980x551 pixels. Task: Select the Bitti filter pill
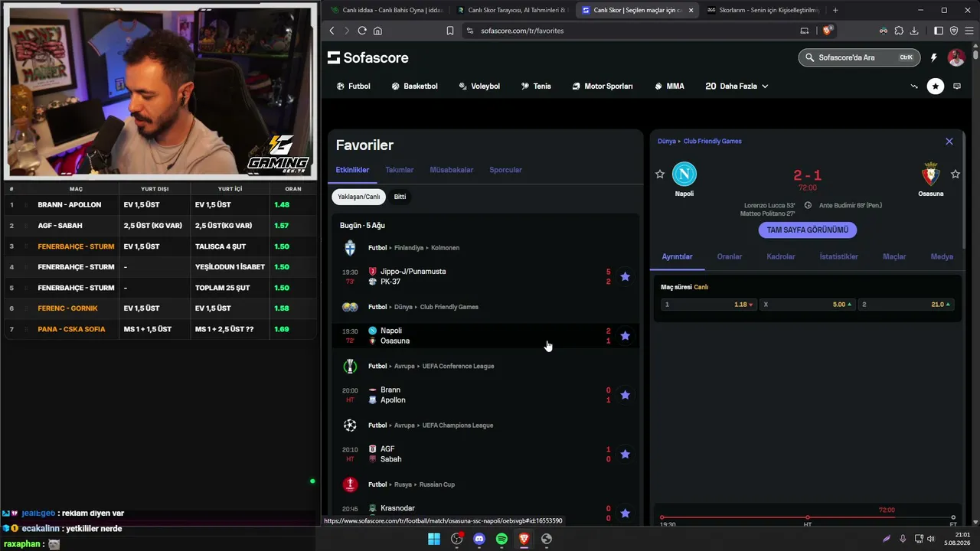(400, 197)
